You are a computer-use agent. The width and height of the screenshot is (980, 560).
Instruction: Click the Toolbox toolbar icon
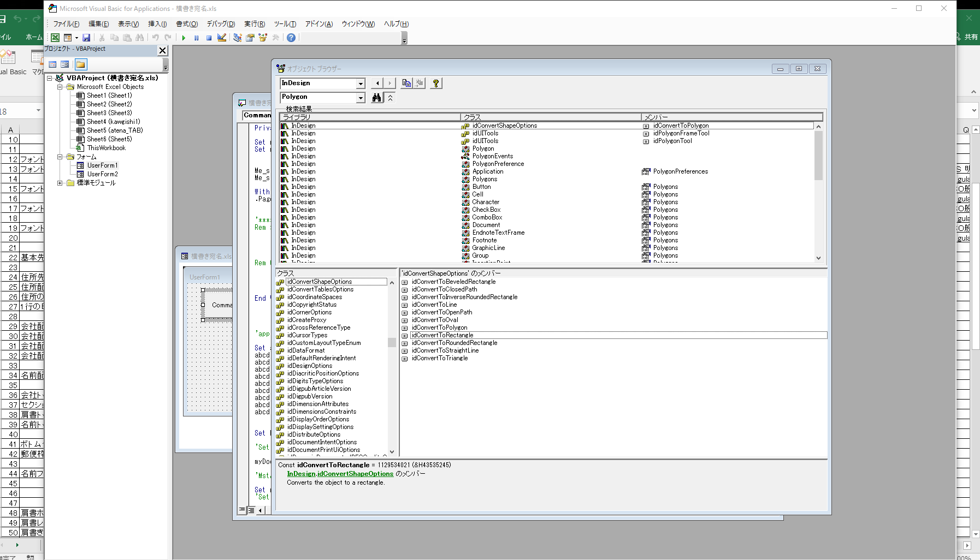[x=275, y=38]
